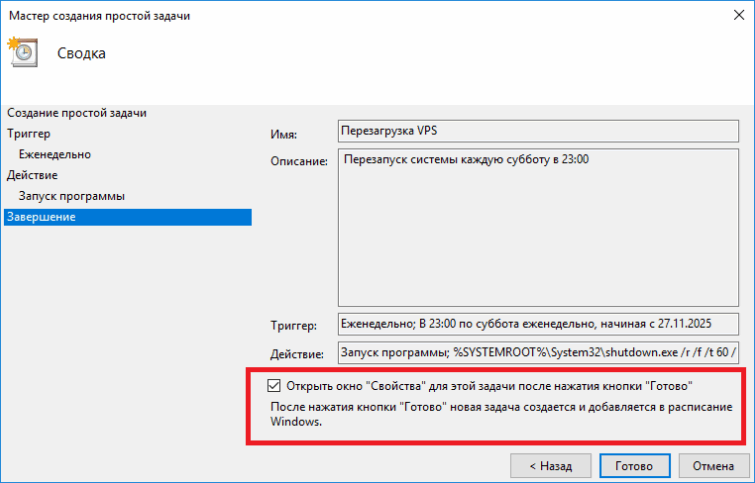
Task: Click the Описание: label
Action: [x=299, y=162]
